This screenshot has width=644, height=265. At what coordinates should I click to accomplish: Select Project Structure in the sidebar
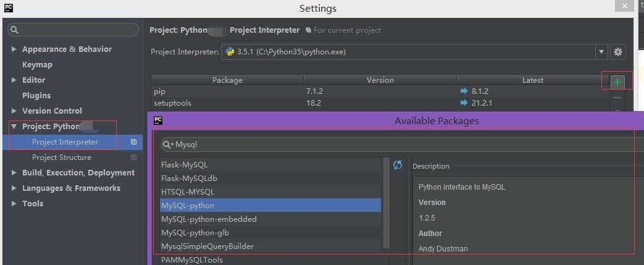coord(73,158)
